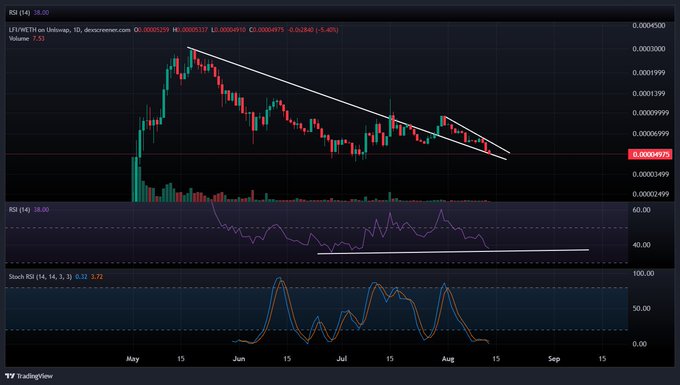Viewport: 680px width, 385px height.
Task: Click the 0.0001999 price axis label
Action: click(648, 73)
